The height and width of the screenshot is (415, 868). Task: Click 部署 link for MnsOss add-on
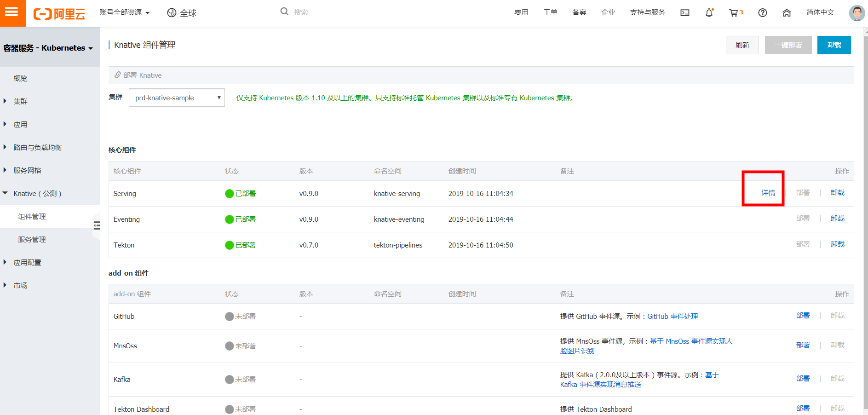click(x=803, y=345)
